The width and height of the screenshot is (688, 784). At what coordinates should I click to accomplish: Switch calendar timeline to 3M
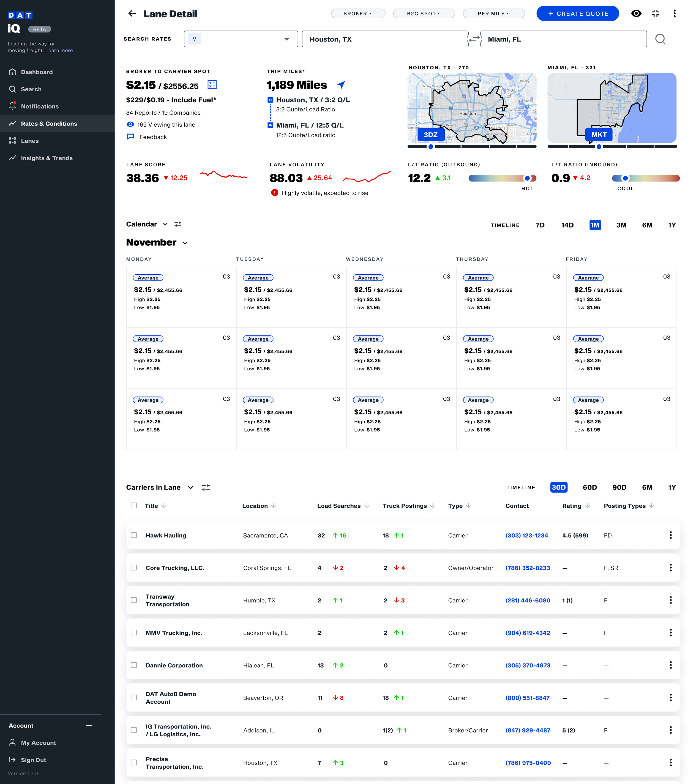(x=621, y=225)
